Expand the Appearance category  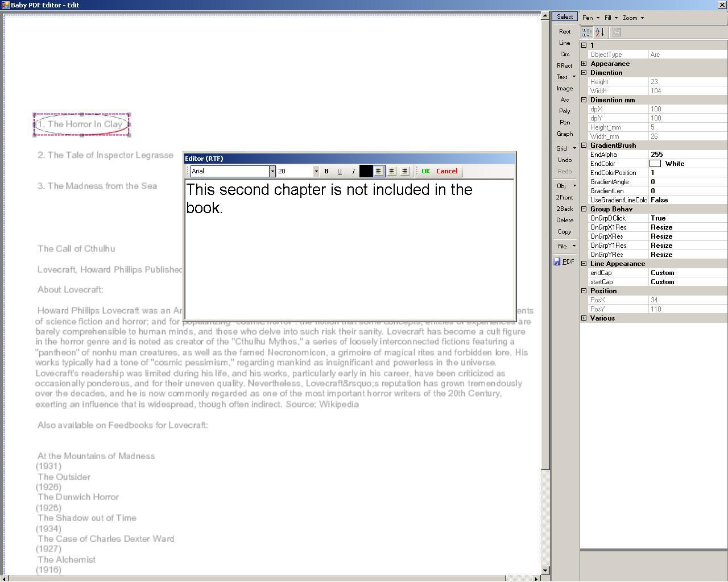pyautogui.click(x=584, y=64)
